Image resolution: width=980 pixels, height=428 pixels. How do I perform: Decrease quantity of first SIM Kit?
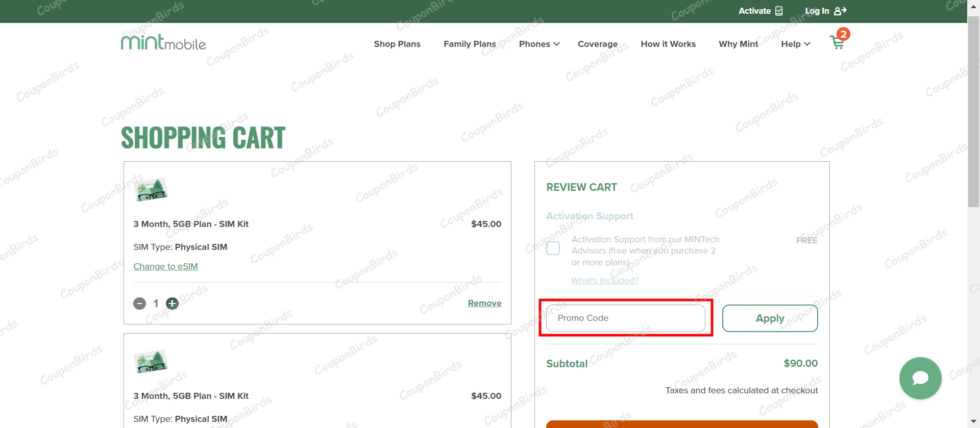coord(139,304)
